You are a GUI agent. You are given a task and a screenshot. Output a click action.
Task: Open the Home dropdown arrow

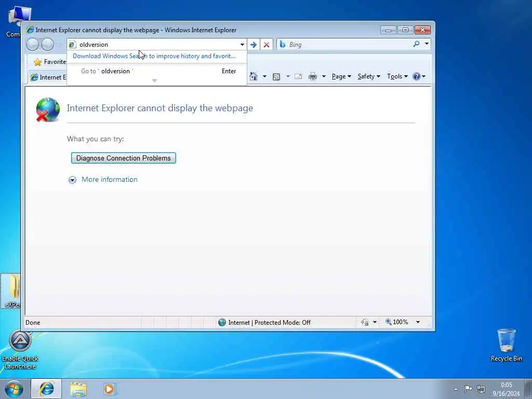(x=264, y=76)
